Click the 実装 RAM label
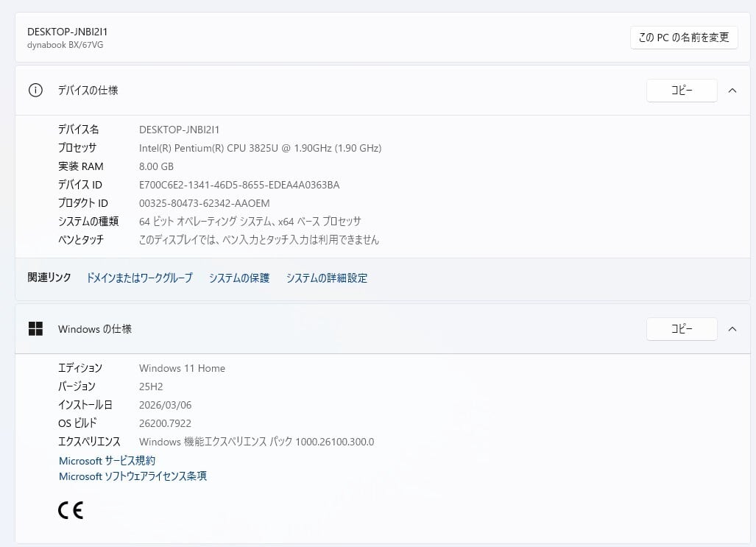 coord(81,166)
